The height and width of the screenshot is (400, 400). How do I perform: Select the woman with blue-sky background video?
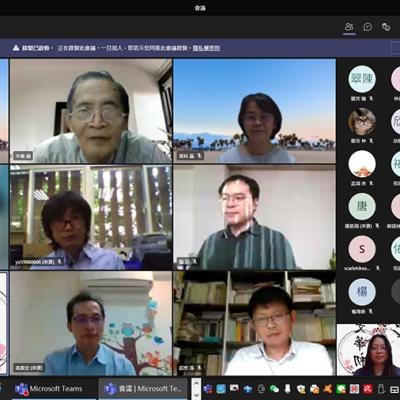(254, 111)
